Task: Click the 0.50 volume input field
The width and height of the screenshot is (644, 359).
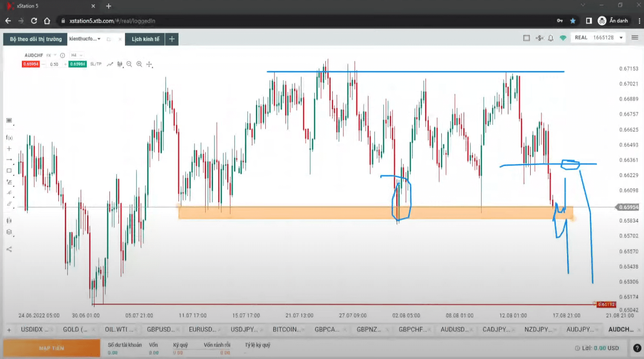Action: 54,64
